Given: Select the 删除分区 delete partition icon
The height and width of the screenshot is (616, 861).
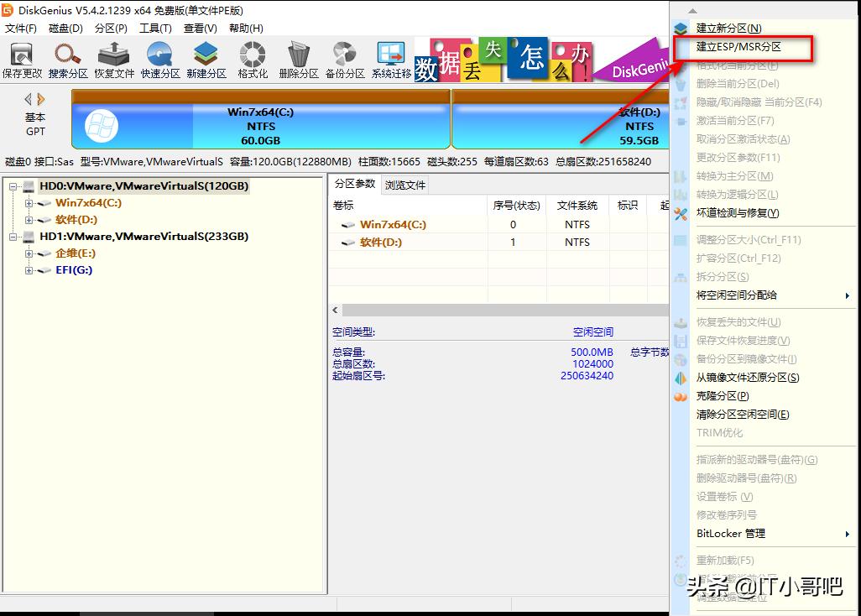Looking at the screenshot, I should (298, 57).
